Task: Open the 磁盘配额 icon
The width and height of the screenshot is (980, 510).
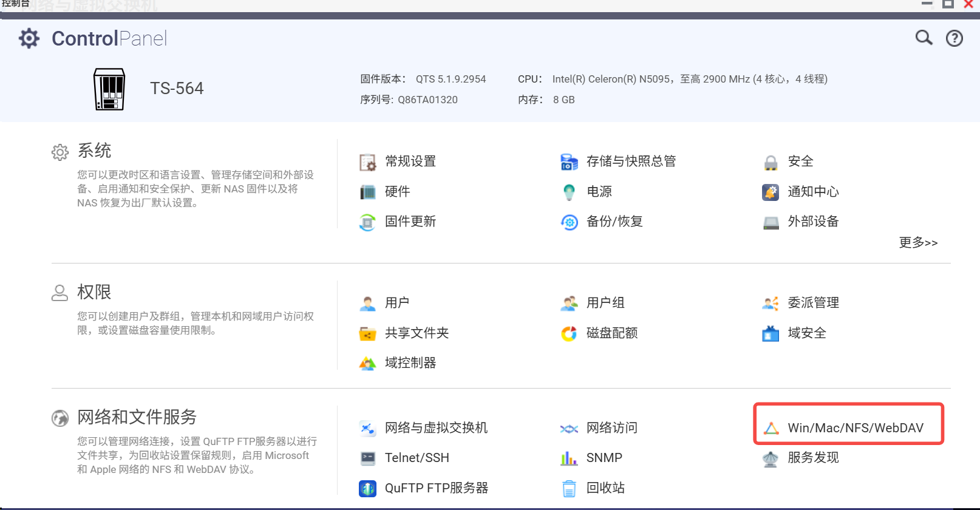Action: [569, 333]
